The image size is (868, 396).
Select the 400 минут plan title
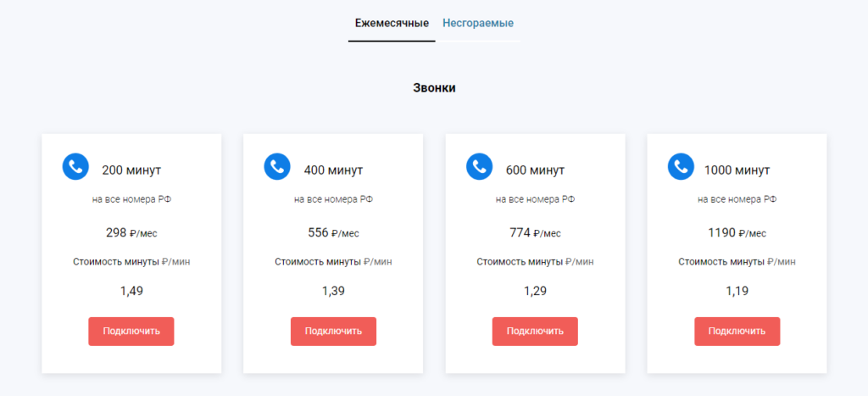pyautogui.click(x=333, y=170)
